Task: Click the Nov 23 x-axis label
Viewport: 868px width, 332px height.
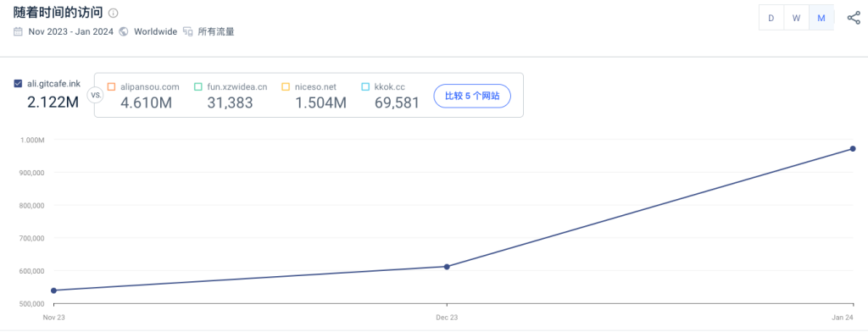Action: click(x=53, y=318)
